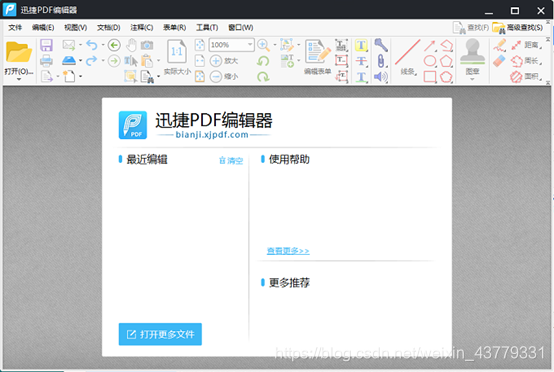Click the Snapshot camera icon
This screenshot has height=372, width=554.
click(x=147, y=45)
